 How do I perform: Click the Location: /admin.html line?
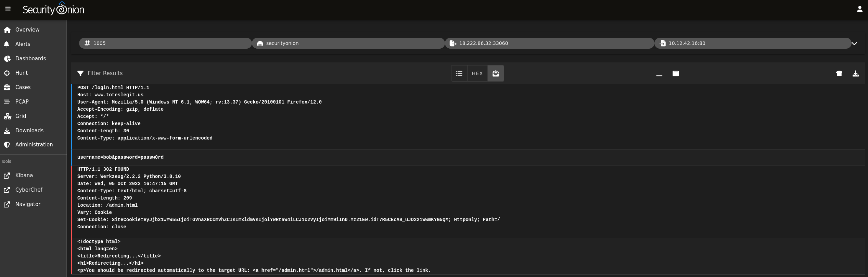coord(107,205)
